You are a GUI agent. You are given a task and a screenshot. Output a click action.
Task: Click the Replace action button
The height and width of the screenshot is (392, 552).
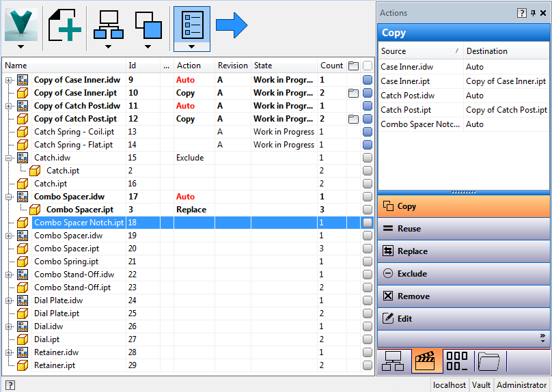[464, 251]
